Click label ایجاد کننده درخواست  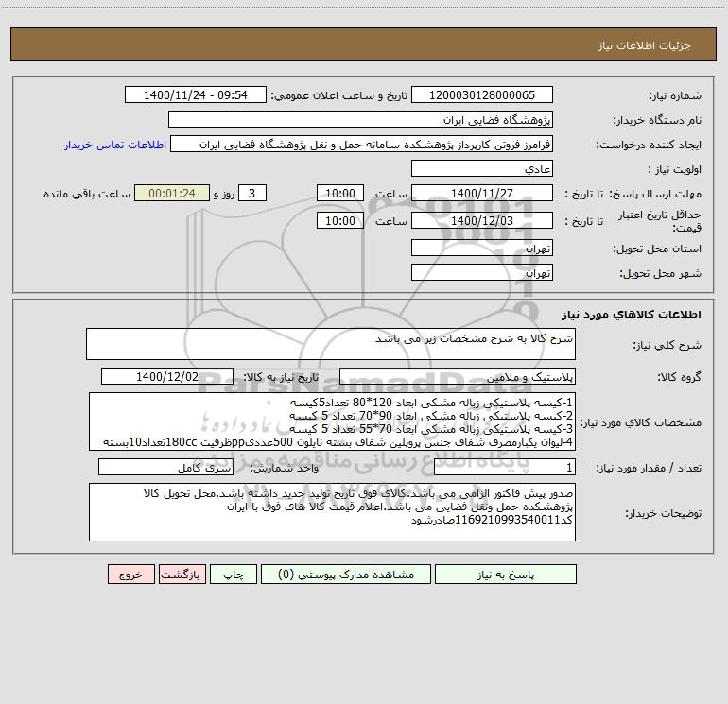pos(649,146)
